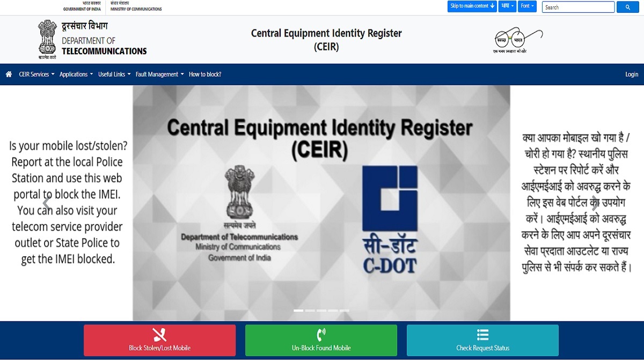
Task: Show the next carousel slide
Action: pyautogui.click(x=595, y=203)
